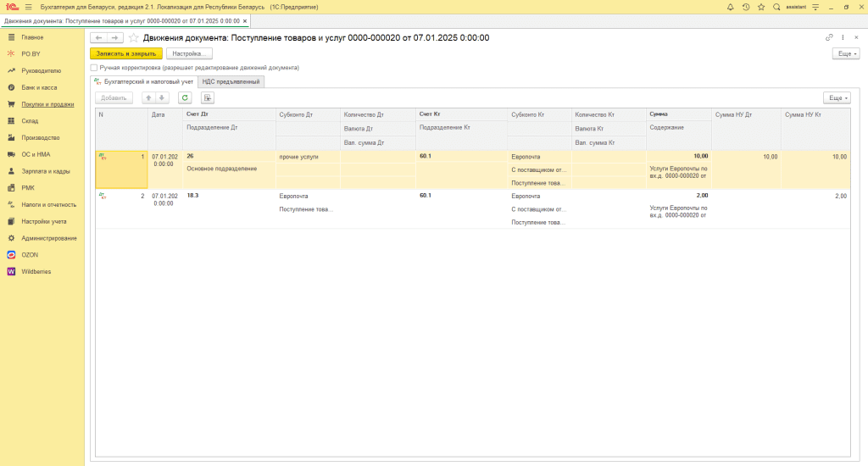Enable Ручная корректировка checkbox
This screenshot has width=868, height=466.
[94, 68]
